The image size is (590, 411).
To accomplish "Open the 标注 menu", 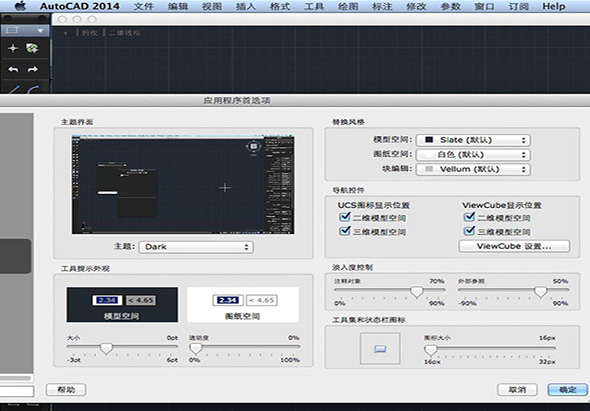I will click(x=382, y=6).
